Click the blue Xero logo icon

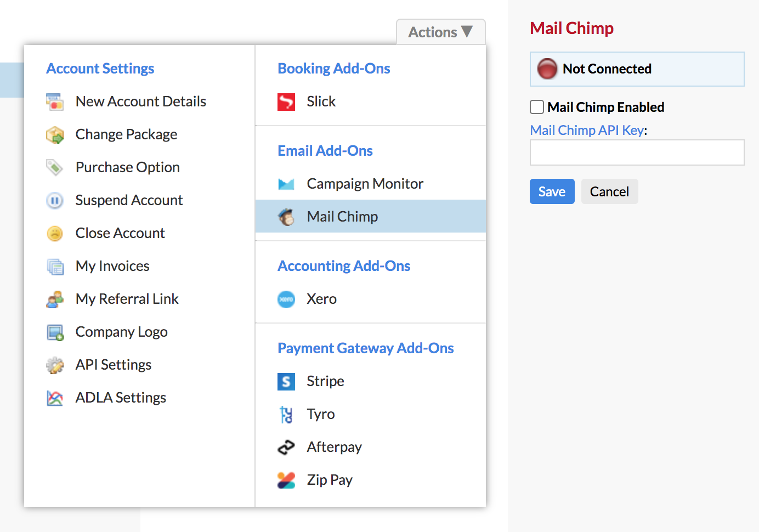[286, 299]
